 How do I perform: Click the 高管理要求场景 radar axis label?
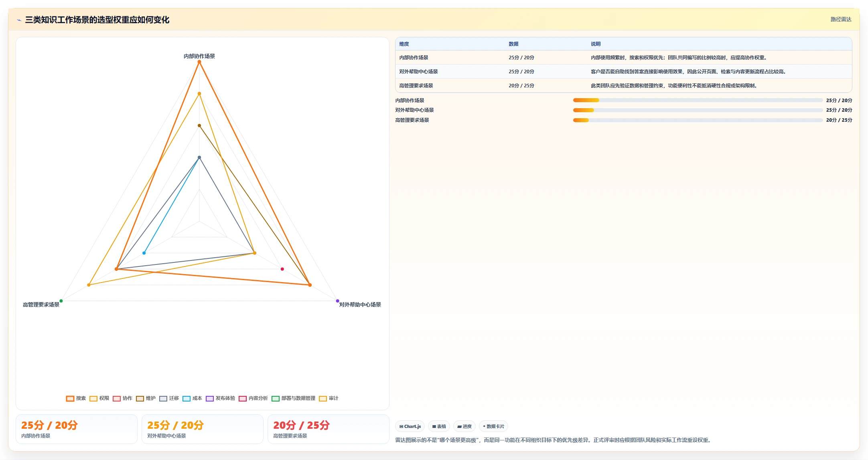[41, 305]
